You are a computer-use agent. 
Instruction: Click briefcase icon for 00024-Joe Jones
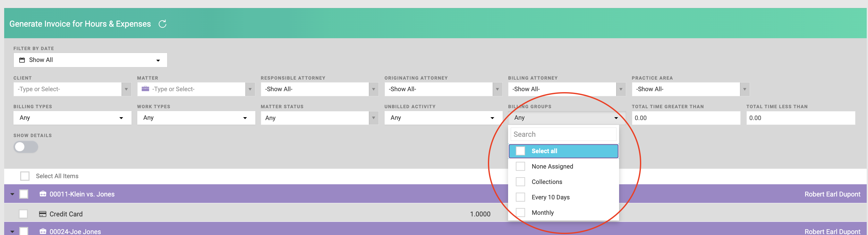click(x=43, y=231)
